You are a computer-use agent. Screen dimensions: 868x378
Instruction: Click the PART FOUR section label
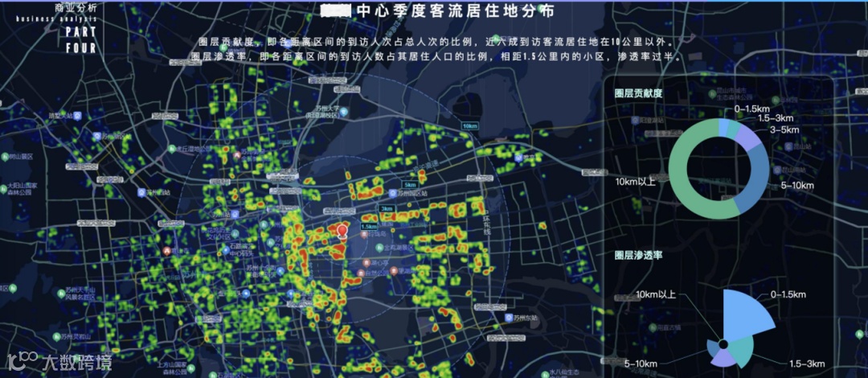pos(81,40)
